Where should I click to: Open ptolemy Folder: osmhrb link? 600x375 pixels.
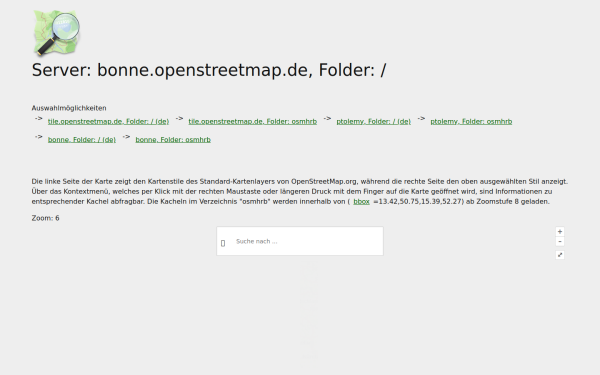click(x=471, y=121)
